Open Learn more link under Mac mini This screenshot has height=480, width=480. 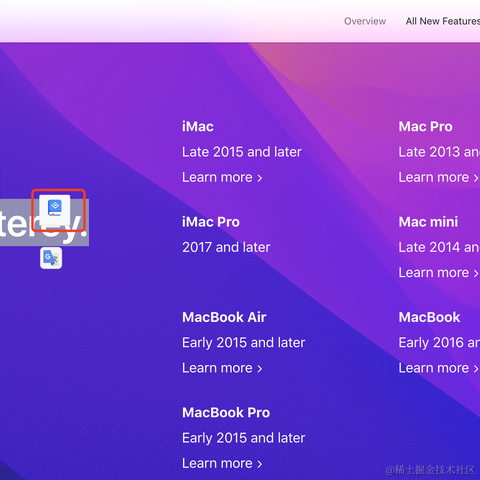(439, 273)
